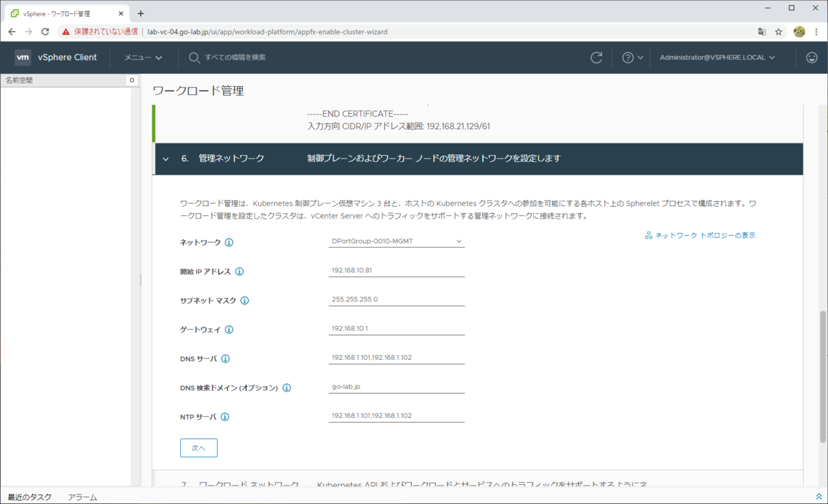The image size is (828, 504).
Task: Open the 最近のタスク tab
Action: (x=30, y=497)
